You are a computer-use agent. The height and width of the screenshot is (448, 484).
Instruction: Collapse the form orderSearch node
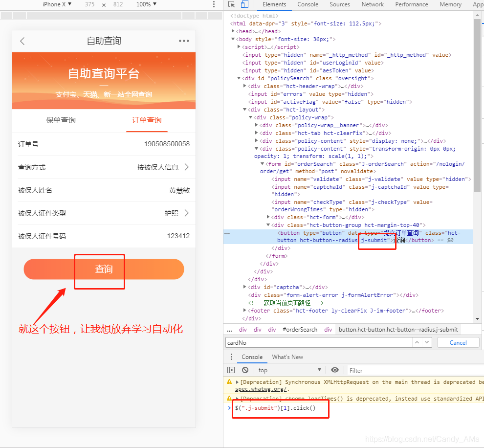pos(263,164)
